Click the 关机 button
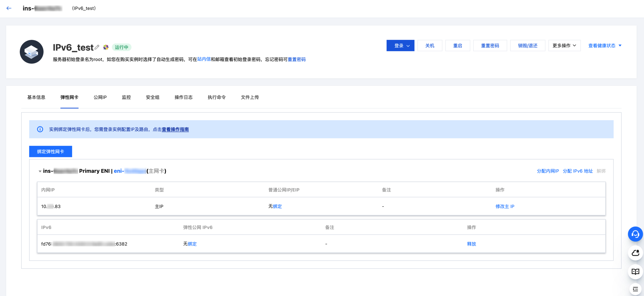 430,46
